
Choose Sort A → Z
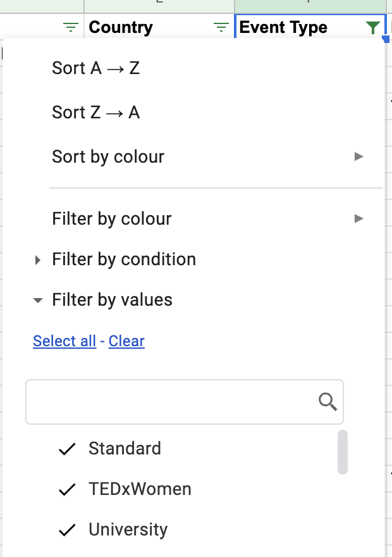click(x=96, y=68)
